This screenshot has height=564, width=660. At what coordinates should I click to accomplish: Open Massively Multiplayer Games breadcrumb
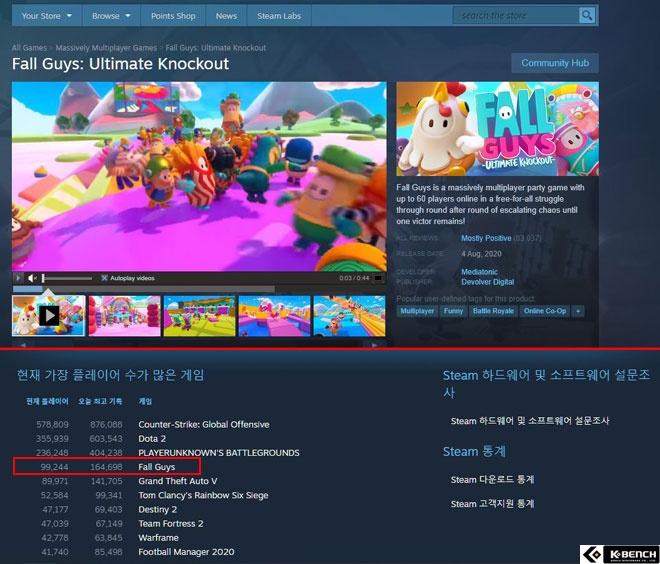pos(106,48)
